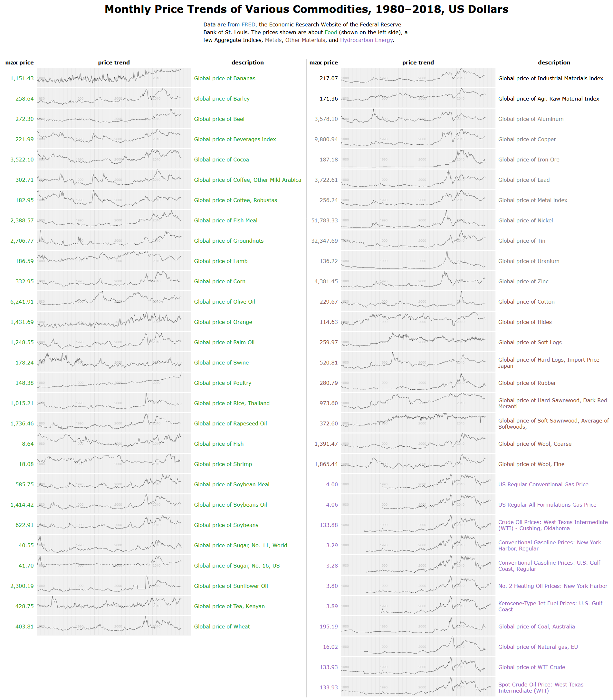Viewport: 613px width, 700px height.
Task: Select the Iron Ore price trend chart
Action: point(418,159)
